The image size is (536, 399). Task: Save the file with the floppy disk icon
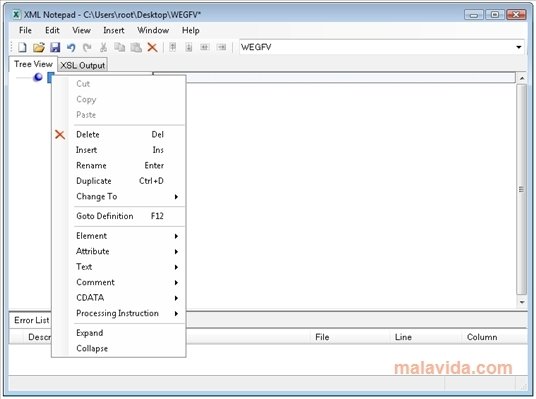pos(55,47)
